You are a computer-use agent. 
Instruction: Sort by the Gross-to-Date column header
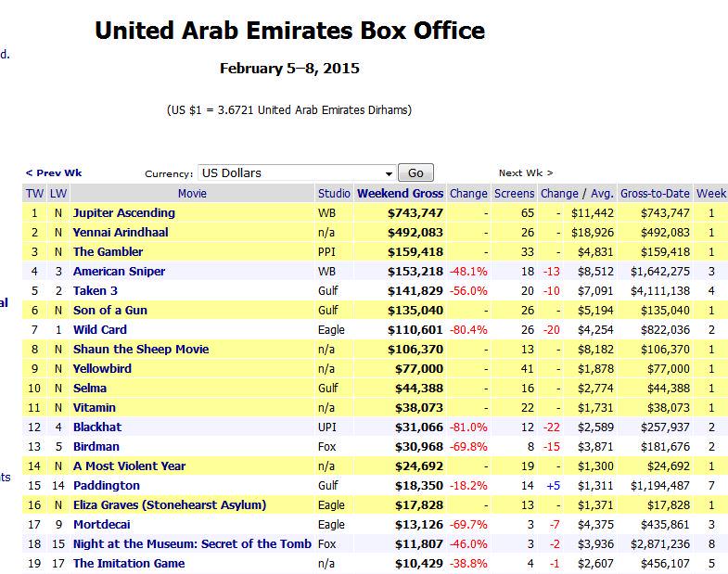pyautogui.click(x=655, y=193)
